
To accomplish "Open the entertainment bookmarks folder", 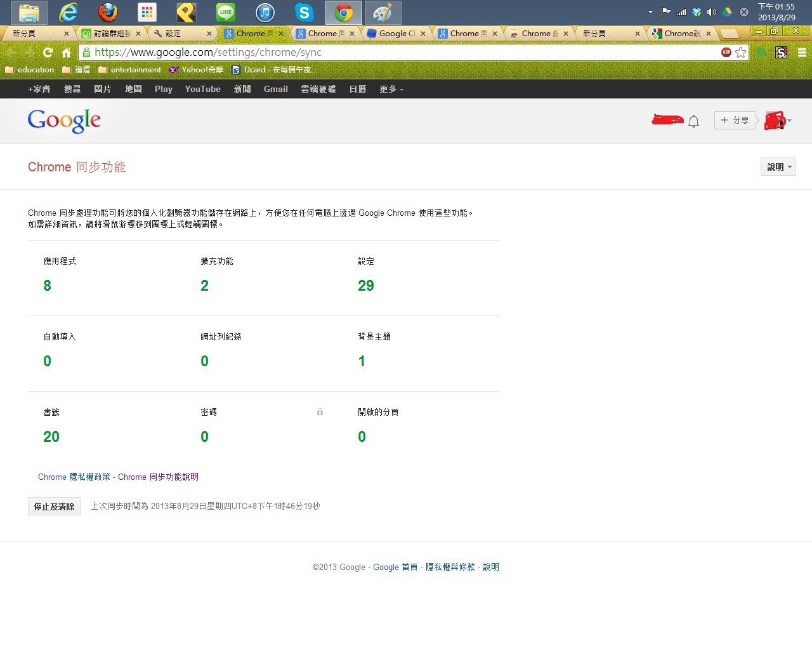I will (x=129, y=70).
